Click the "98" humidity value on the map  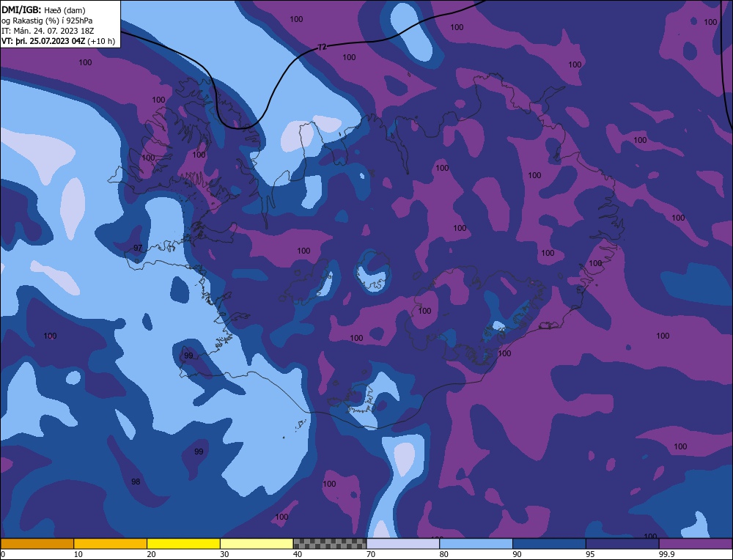[136, 482]
